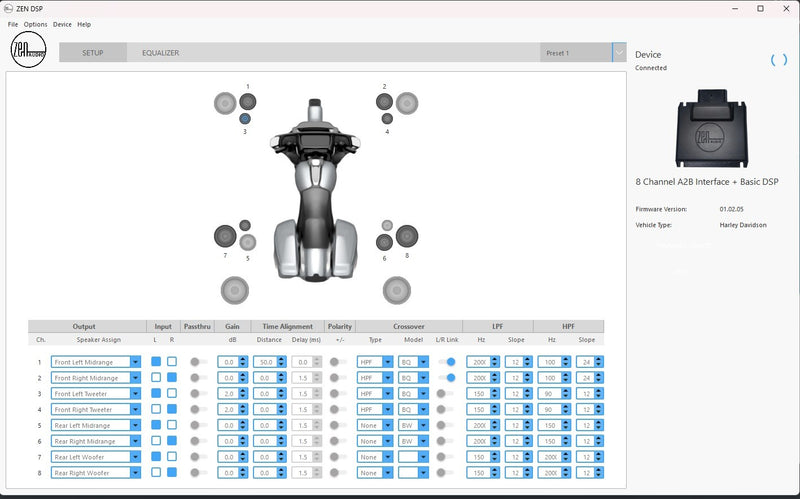The image size is (800, 499).
Task: Select speaker 7 rear left woofer icon
Action: pyautogui.click(x=224, y=237)
